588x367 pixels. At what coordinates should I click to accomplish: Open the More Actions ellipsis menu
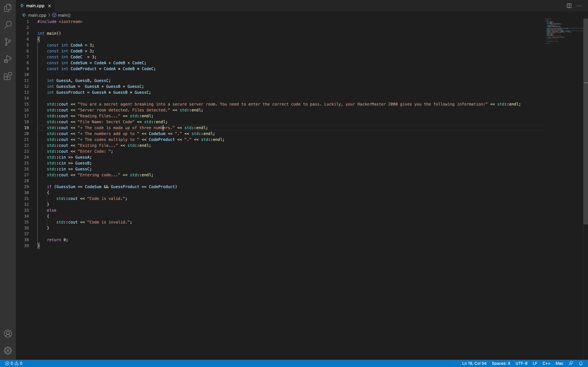[x=579, y=6]
